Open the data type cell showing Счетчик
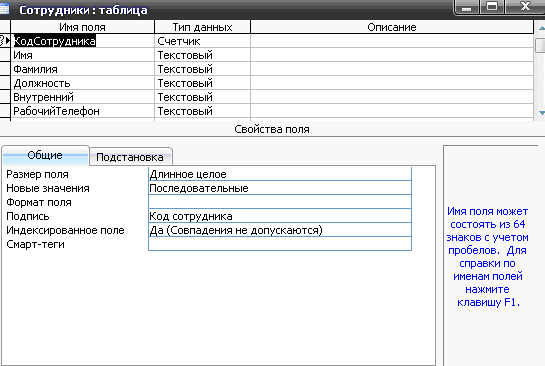 click(x=202, y=41)
